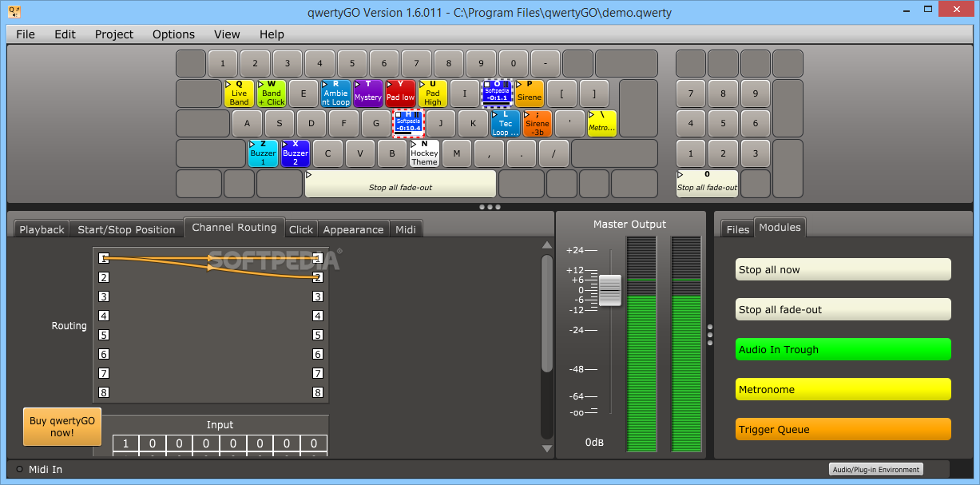Trigger the N key Hockey Theme pad

(424, 153)
